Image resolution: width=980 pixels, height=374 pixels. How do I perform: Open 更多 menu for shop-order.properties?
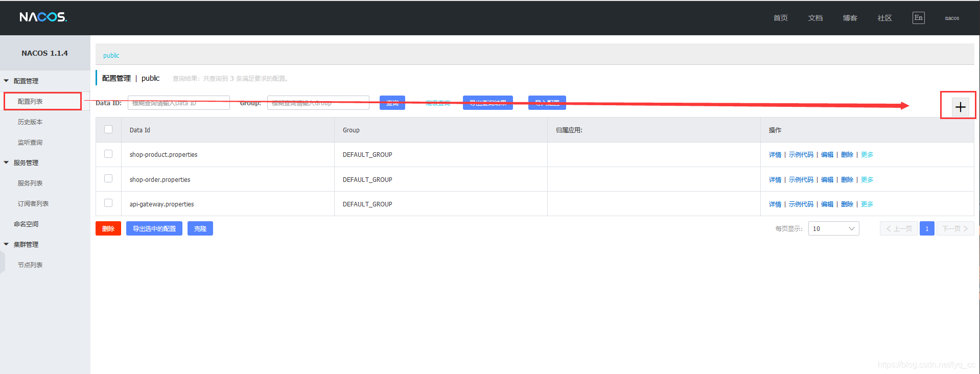point(867,179)
